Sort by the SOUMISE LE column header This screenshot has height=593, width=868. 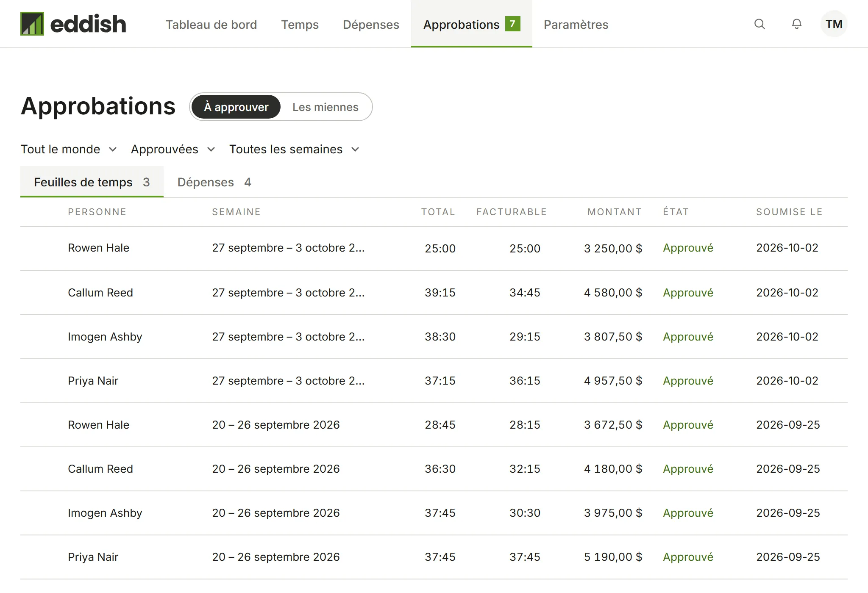pos(789,212)
